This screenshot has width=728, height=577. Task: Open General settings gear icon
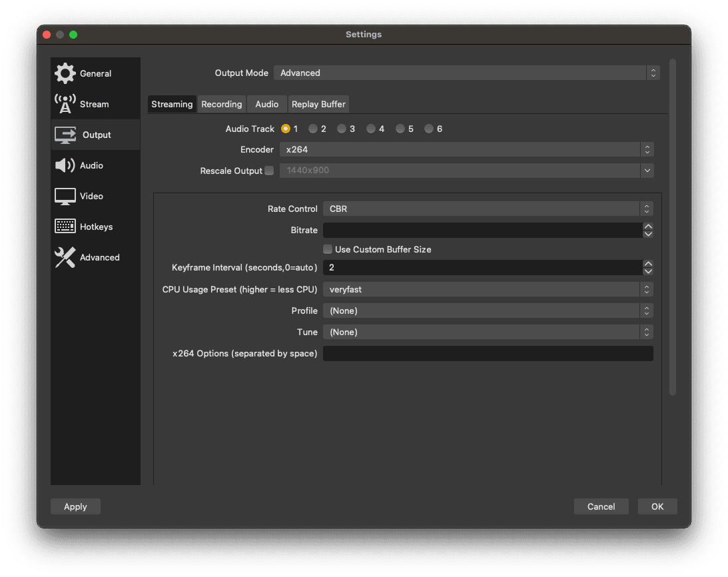pyautogui.click(x=65, y=73)
